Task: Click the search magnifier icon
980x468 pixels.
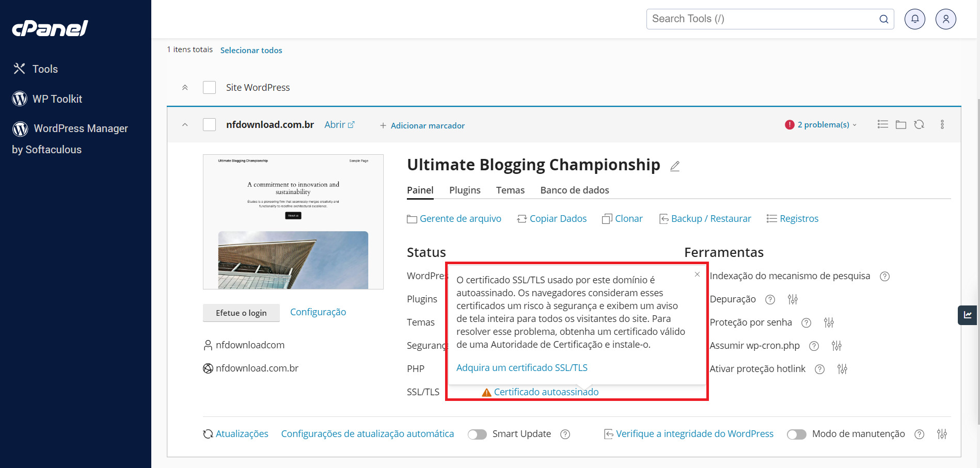Action: point(883,19)
